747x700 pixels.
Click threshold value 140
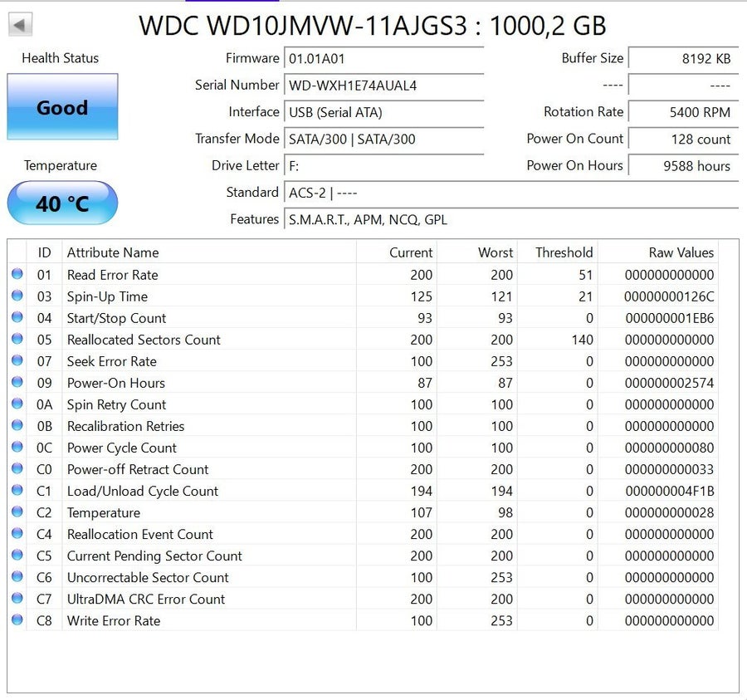coord(582,340)
